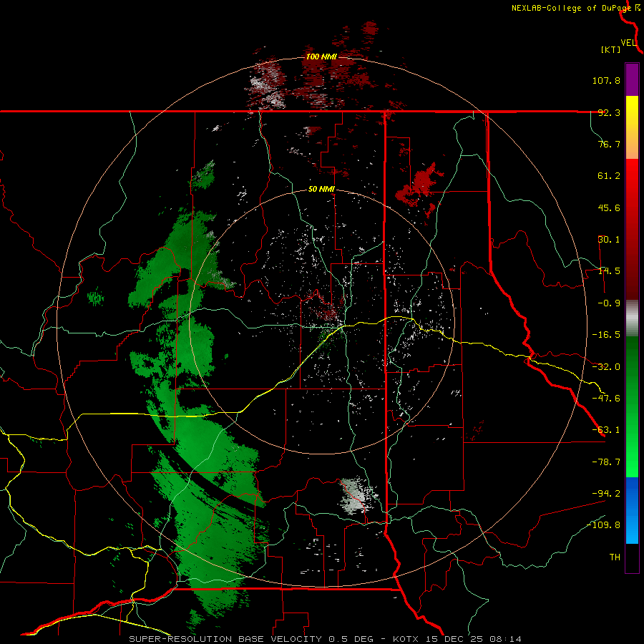The width and height of the screenshot is (644, 644).
Task: Click the -109.8 scale value
Action: (x=603, y=525)
